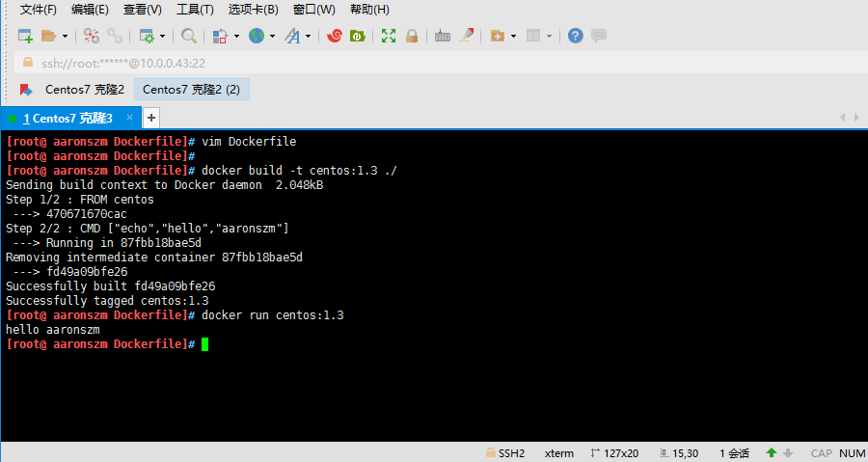
Task: Click the red bookmark flag icon
Action: point(25,90)
